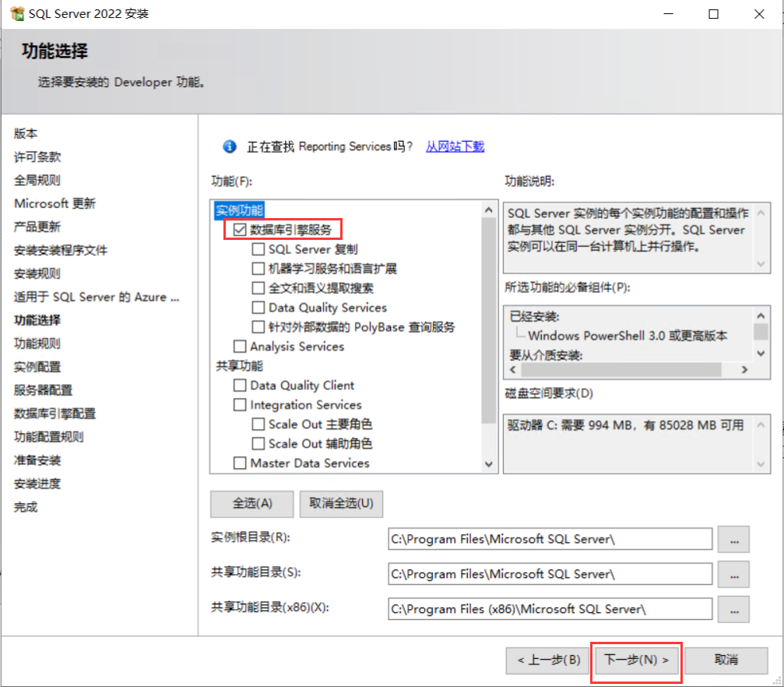Click the 已经安装 prerequisite heading
The image size is (784, 687).
pyautogui.click(x=534, y=316)
